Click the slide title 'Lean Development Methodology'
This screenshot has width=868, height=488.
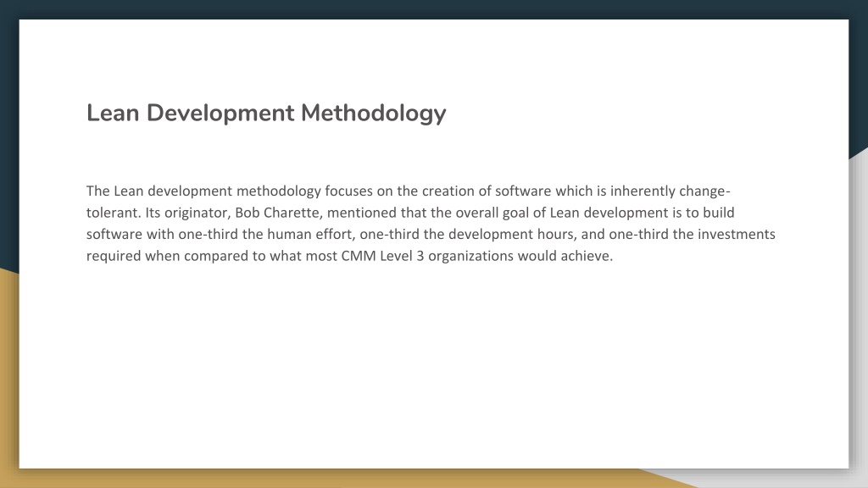pyautogui.click(x=266, y=114)
